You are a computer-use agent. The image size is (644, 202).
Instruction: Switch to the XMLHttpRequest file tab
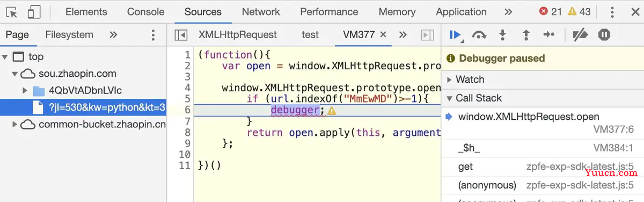pyautogui.click(x=238, y=35)
